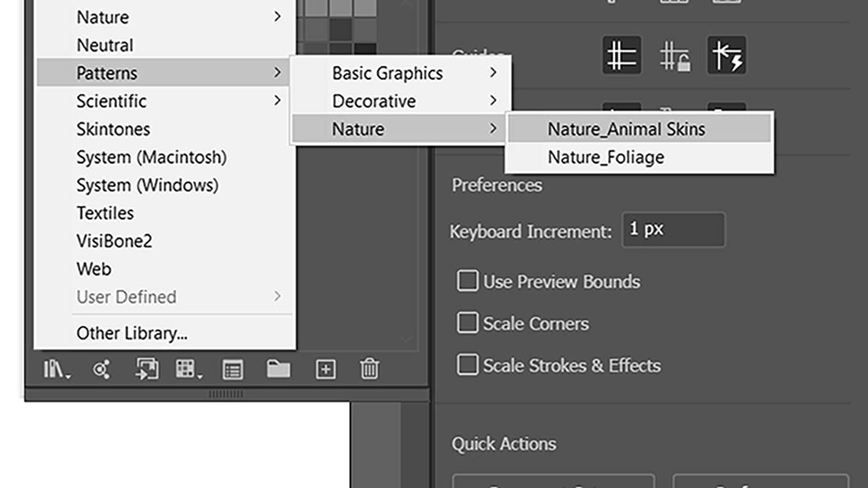Screen dimensions: 868x488
Task: Open Swatch Options icon
Action: point(232,370)
